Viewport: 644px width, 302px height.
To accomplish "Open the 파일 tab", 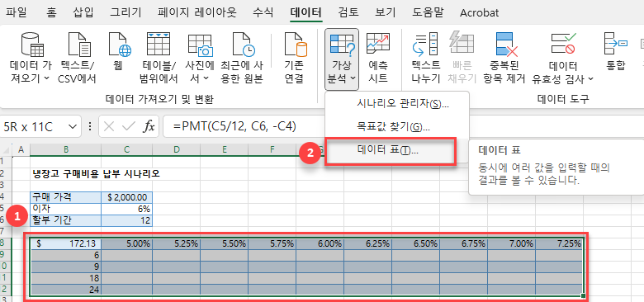I will 17,12.
